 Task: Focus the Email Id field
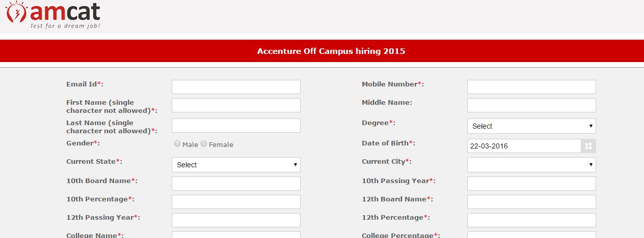click(x=236, y=87)
